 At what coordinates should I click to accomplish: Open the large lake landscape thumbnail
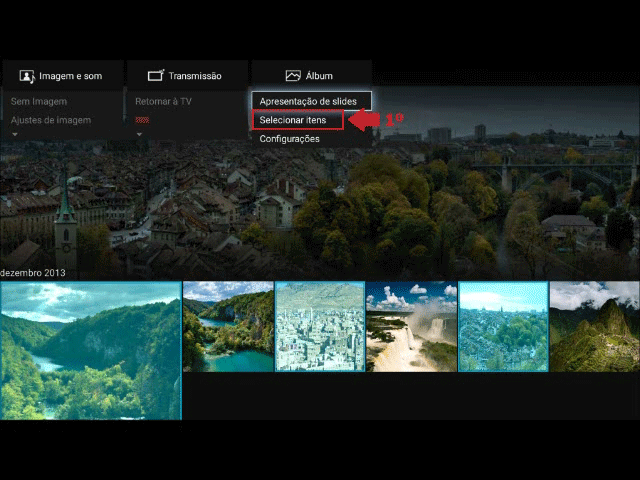(90, 350)
